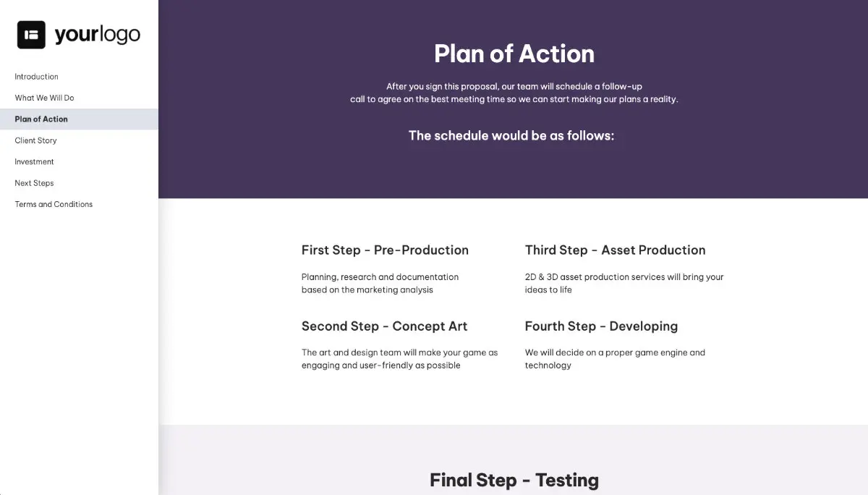The height and width of the screenshot is (495, 868).
Task: Select the Plan of Action entry
Action: coord(41,119)
